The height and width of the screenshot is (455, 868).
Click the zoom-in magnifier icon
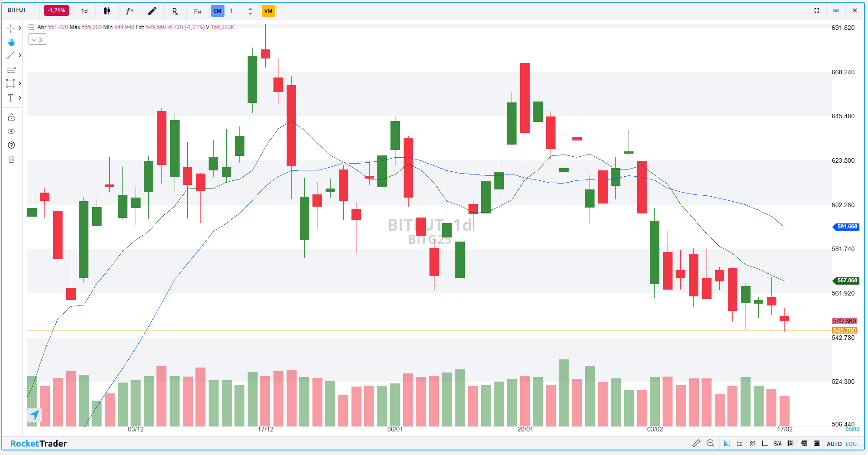(x=710, y=443)
